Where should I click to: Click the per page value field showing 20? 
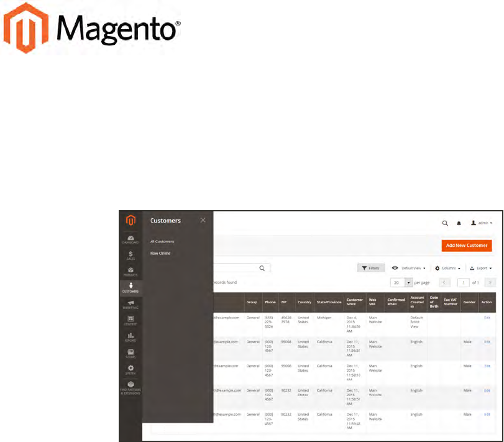click(x=398, y=283)
